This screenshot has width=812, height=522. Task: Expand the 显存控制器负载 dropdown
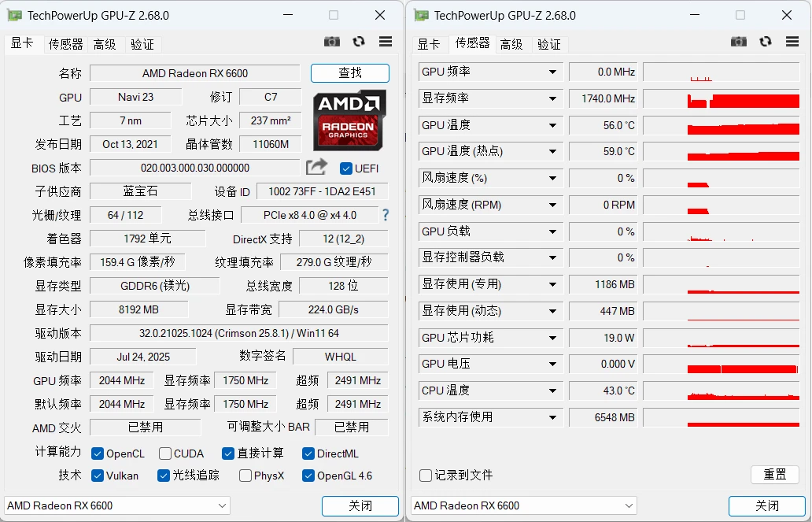(x=552, y=257)
